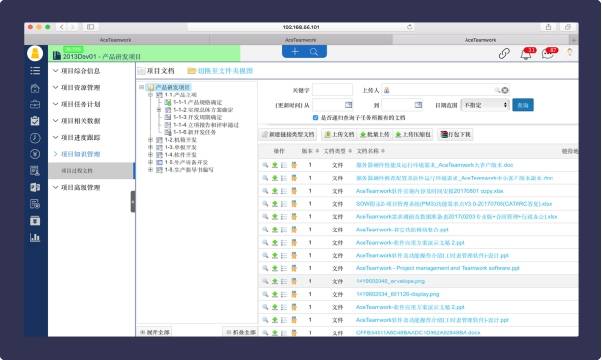
Task: Open the 日期范围 date range dropdown
Action: point(485,105)
